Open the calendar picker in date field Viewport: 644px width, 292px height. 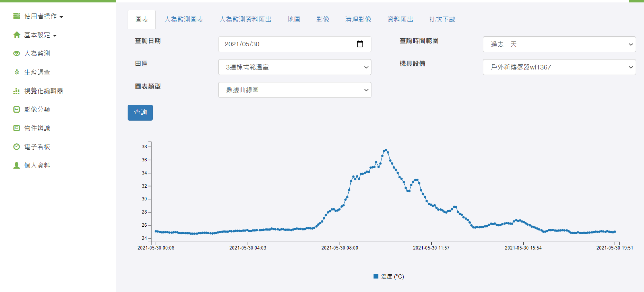click(x=360, y=44)
